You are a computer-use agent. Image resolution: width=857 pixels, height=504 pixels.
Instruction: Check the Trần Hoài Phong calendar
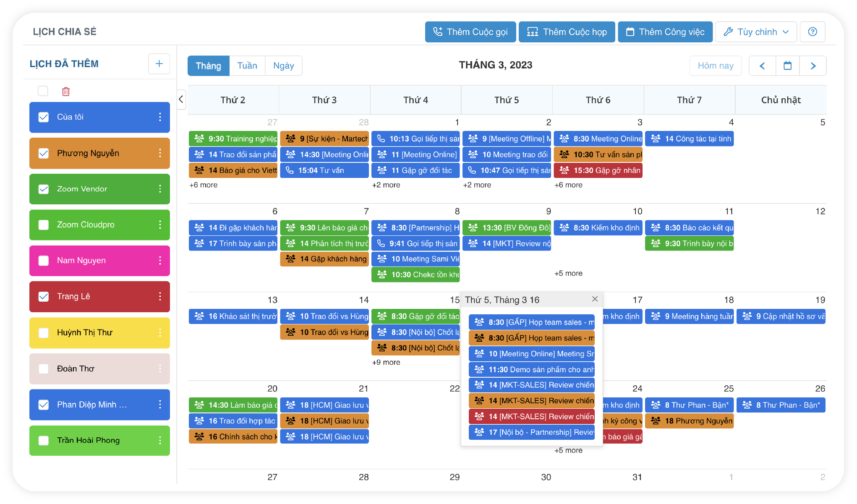click(x=44, y=441)
